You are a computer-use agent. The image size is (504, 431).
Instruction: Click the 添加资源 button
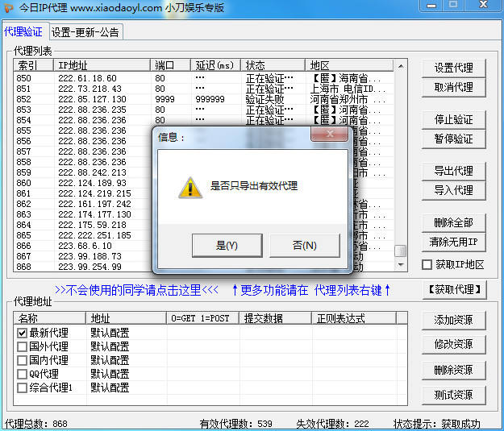click(453, 320)
